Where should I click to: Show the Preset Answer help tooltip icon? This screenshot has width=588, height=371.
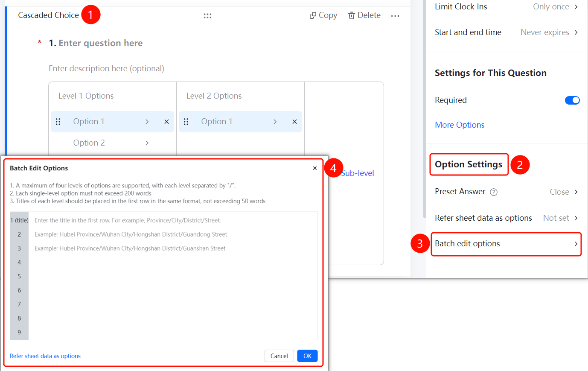494,192
